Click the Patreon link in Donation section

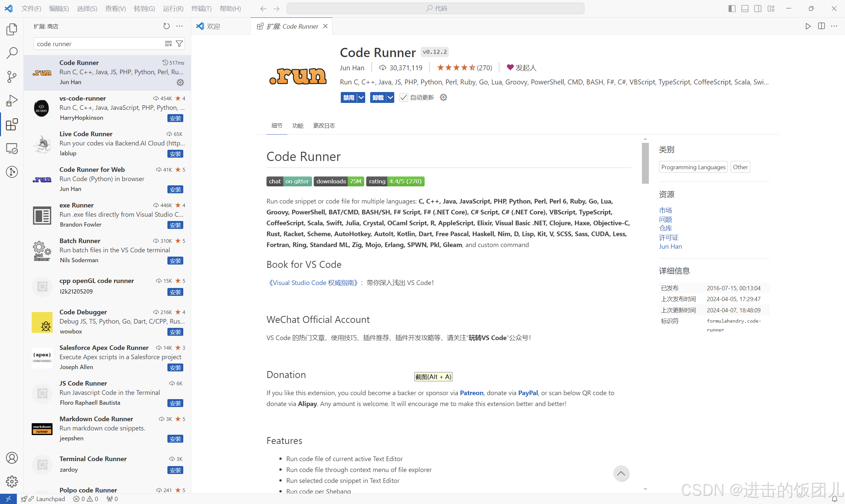coord(471,393)
